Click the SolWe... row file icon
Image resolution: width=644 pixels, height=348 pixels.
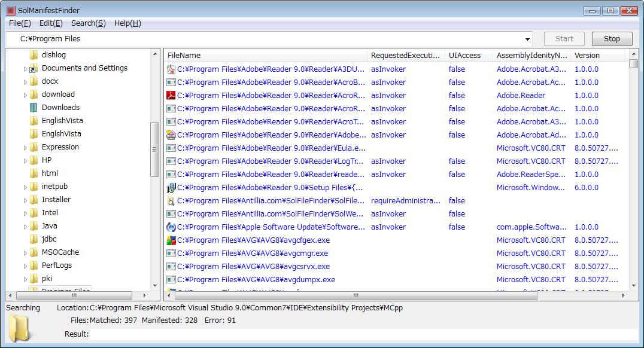point(171,214)
